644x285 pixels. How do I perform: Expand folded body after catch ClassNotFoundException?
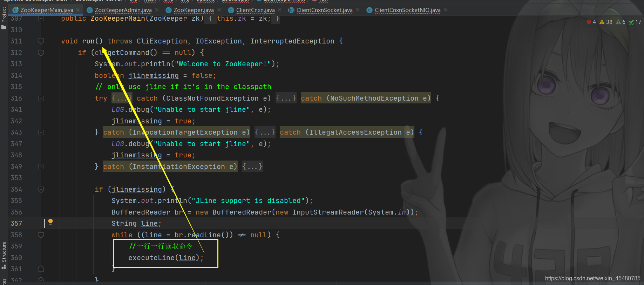286,98
